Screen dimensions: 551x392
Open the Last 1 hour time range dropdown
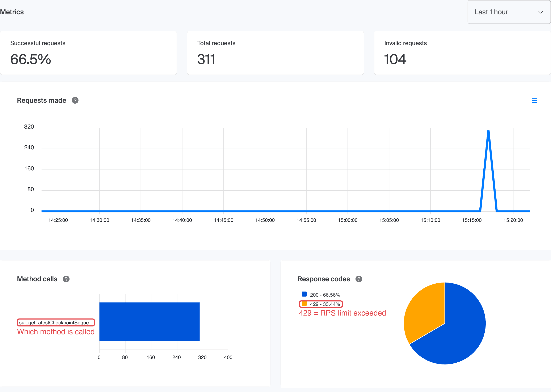(x=509, y=12)
